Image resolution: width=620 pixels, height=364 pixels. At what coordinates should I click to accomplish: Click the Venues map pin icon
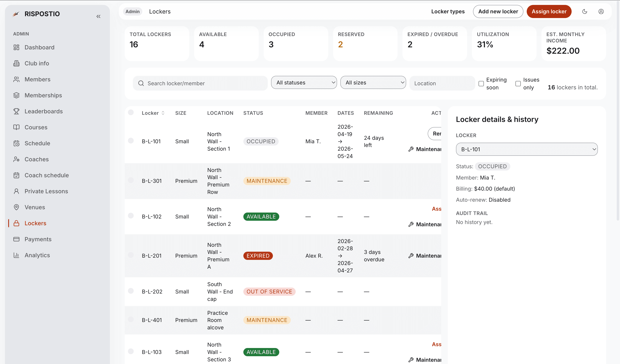tap(16, 207)
